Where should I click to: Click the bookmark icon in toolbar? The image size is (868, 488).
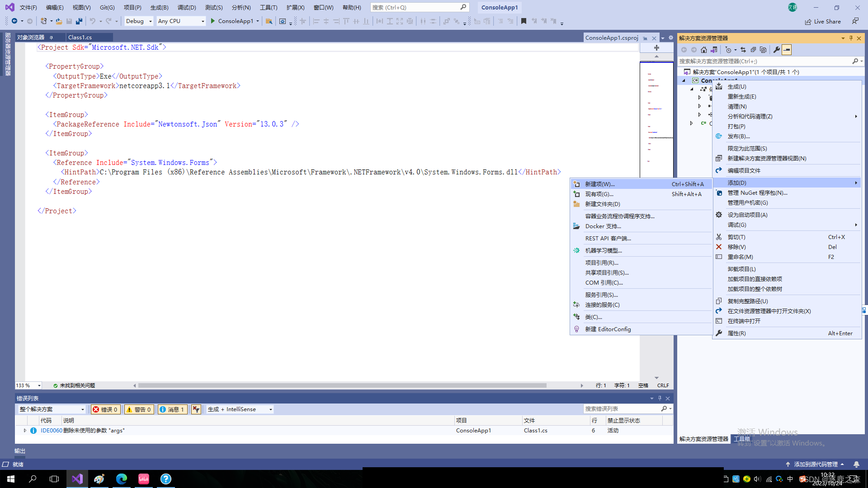pos(524,21)
